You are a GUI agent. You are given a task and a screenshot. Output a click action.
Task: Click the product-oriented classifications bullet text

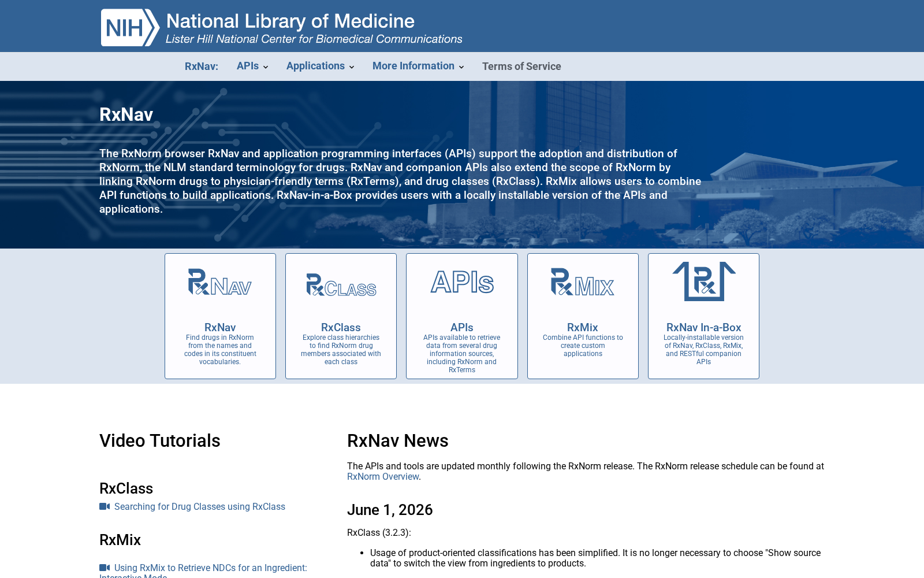coord(595,558)
